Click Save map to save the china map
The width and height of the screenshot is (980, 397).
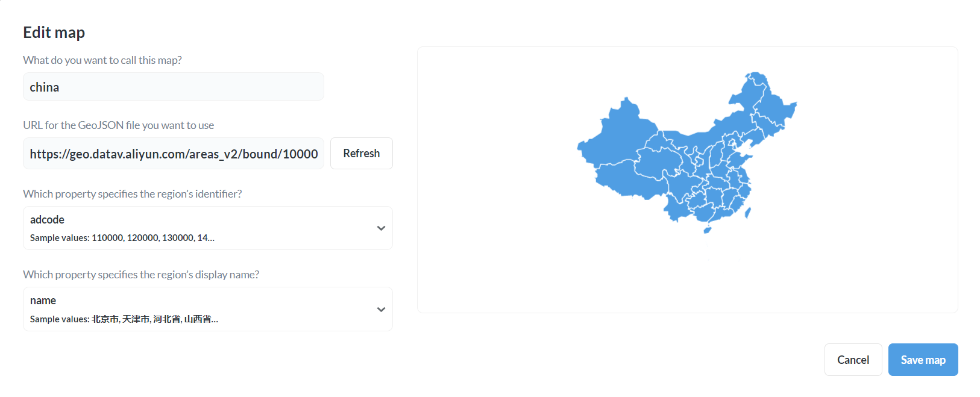pos(923,359)
